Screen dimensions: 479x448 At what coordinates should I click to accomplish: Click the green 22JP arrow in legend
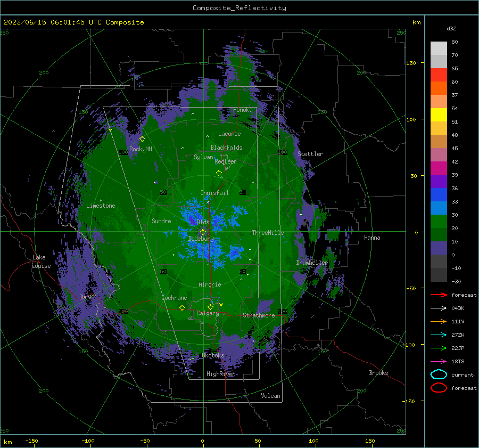[x=439, y=348]
